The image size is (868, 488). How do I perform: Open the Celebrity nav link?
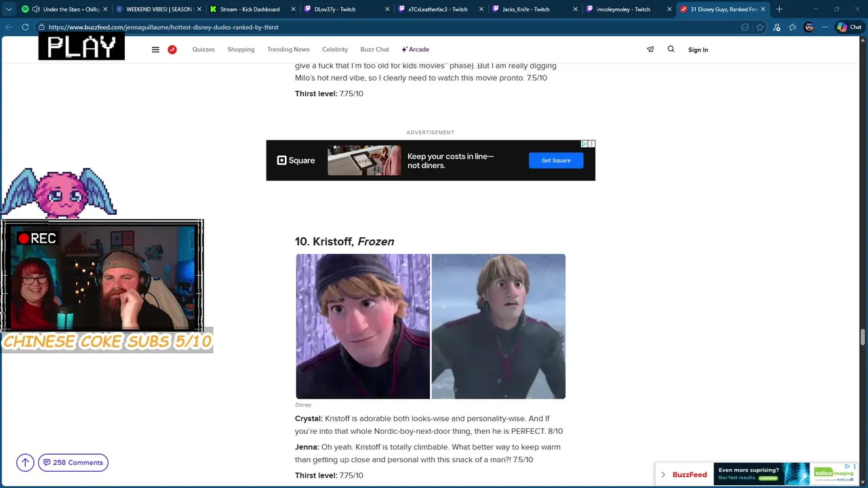click(x=335, y=49)
